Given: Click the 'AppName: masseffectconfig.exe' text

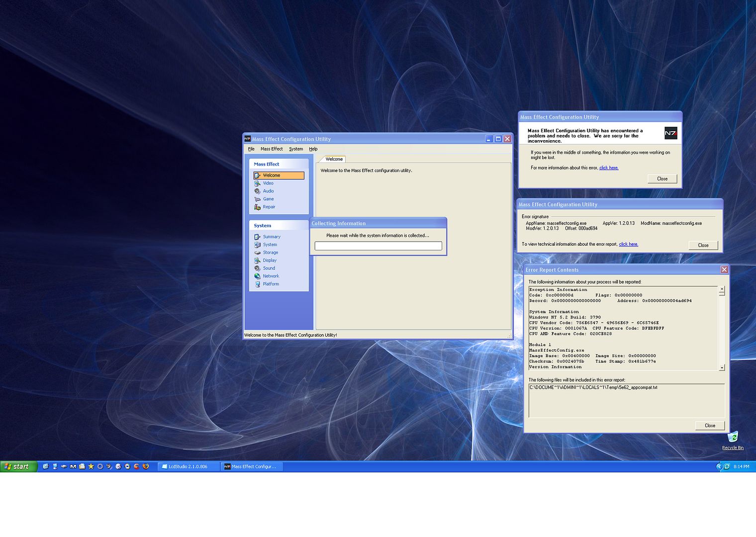Looking at the screenshot, I should tap(556, 223).
